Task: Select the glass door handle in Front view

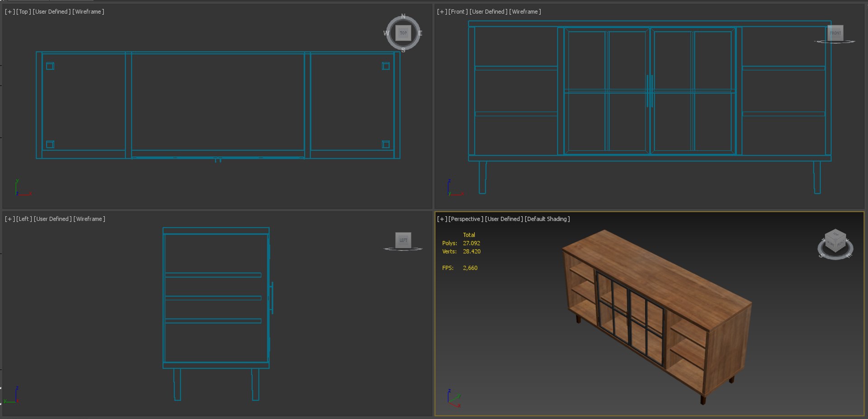Action: point(650,91)
